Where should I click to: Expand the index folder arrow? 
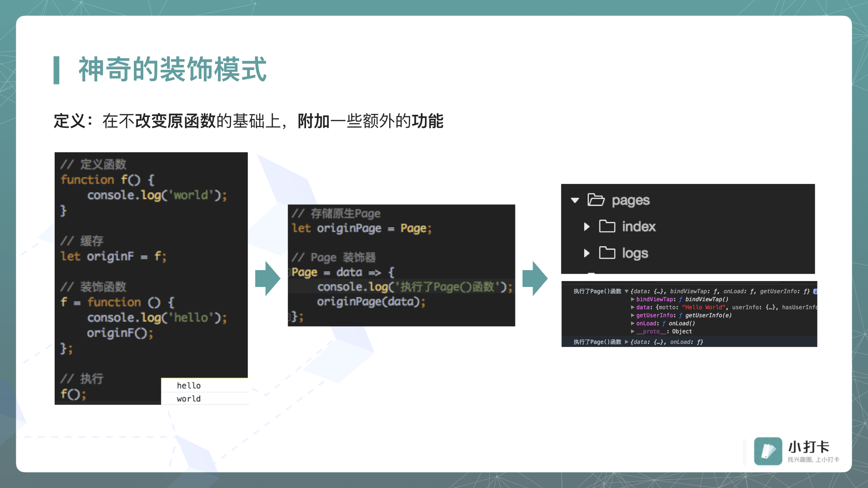[586, 226]
